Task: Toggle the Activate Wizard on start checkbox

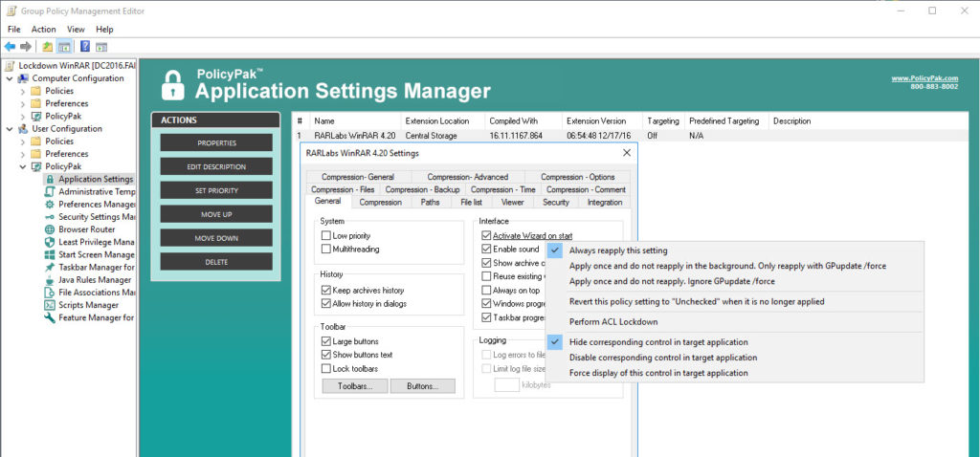Action: click(x=486, y=236)
